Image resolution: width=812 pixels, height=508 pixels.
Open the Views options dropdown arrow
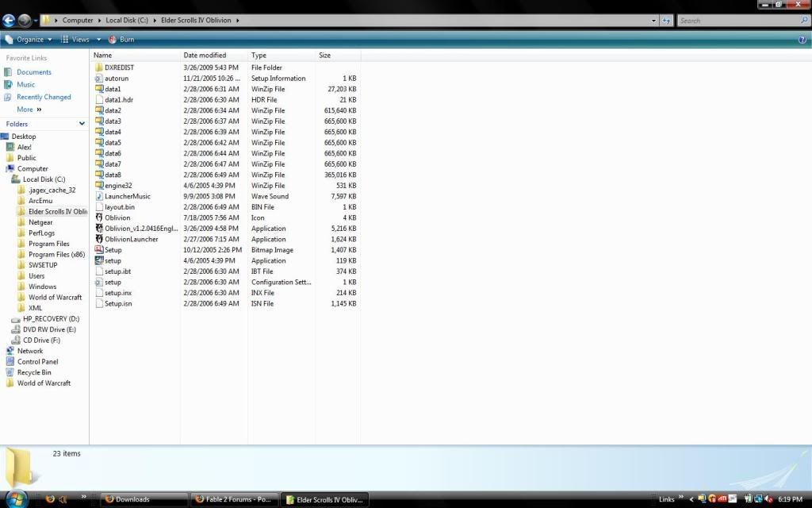point(98,40)
